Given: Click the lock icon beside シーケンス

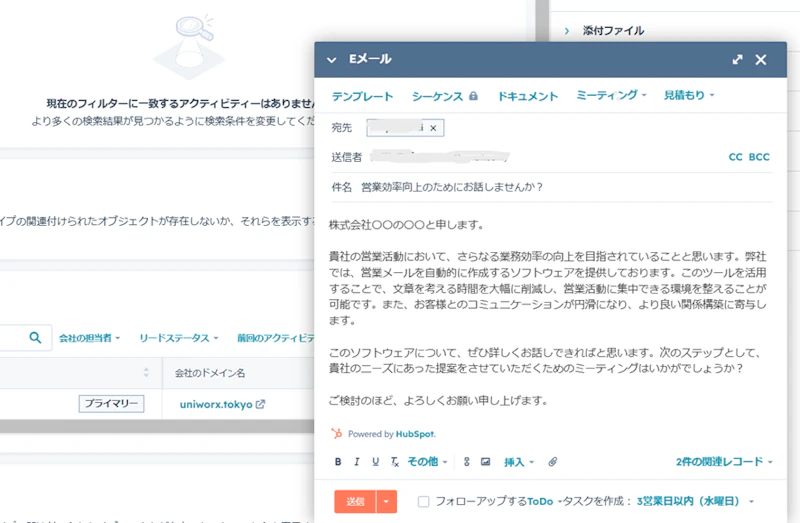Looking at the screenshot, I should pyautogui.click(x=473, y=96).
